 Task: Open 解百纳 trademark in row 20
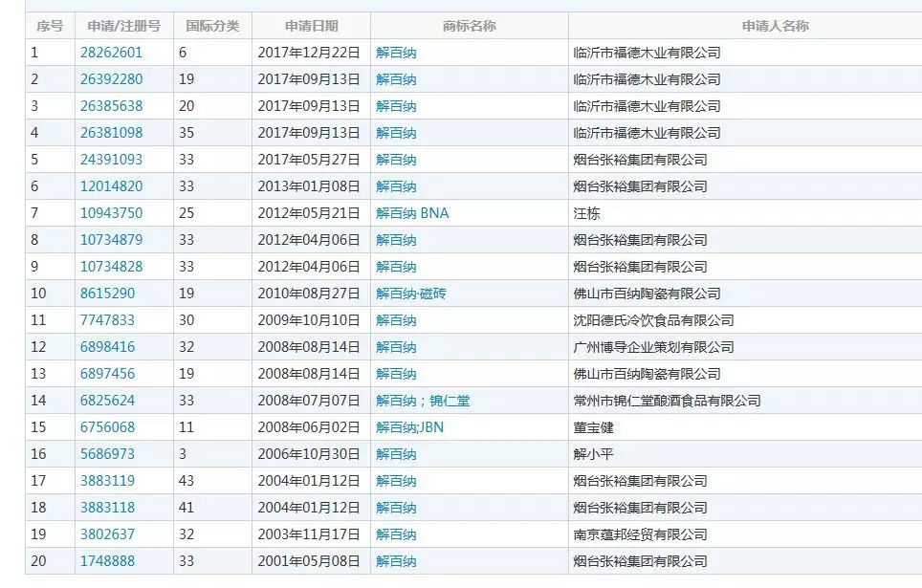396,561
